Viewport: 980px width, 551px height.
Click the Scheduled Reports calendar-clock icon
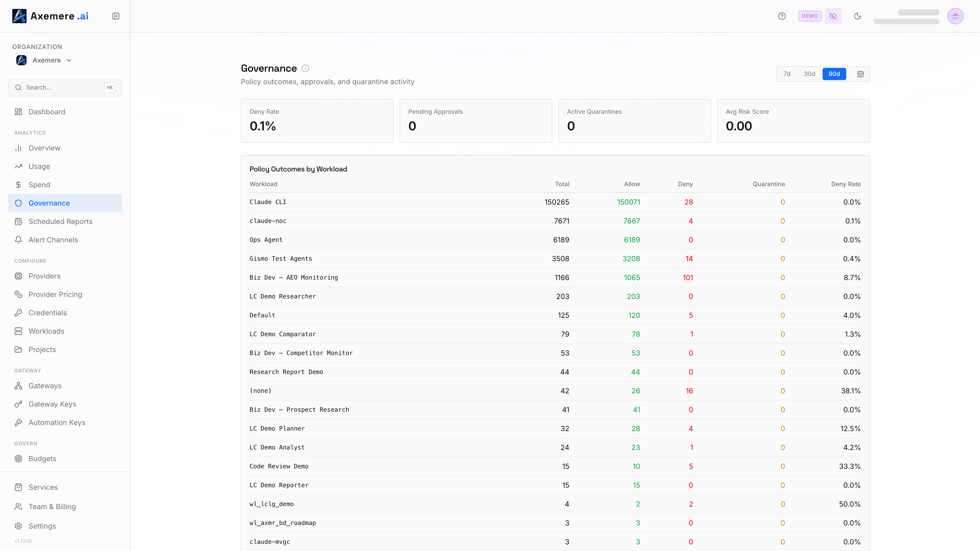click(18, 221)
